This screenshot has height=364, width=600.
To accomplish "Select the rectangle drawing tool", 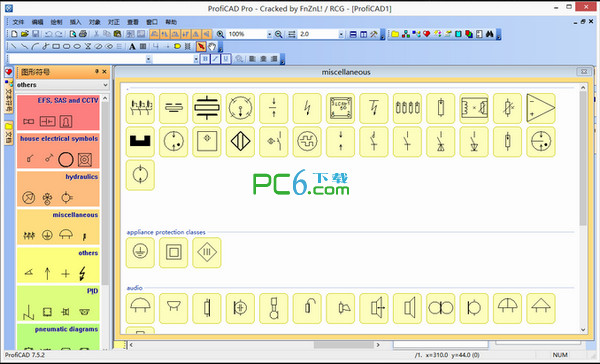I will click(x=56, y=47).
